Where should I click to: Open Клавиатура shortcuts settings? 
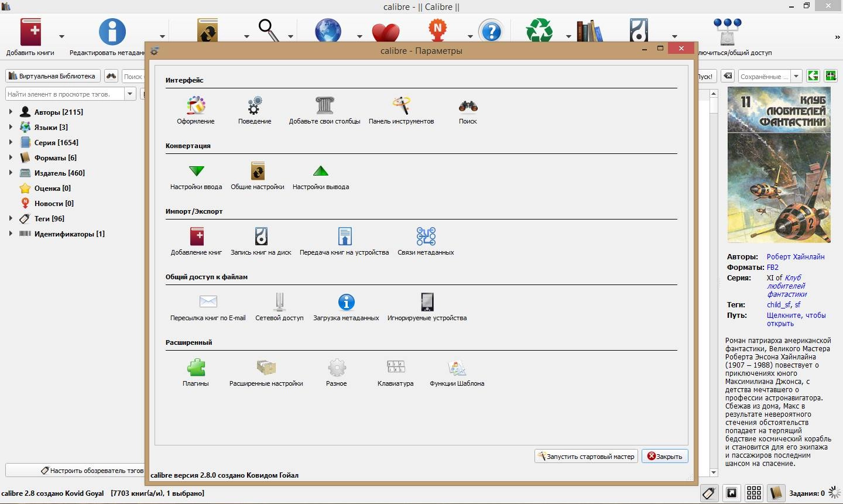pos(396,373)
